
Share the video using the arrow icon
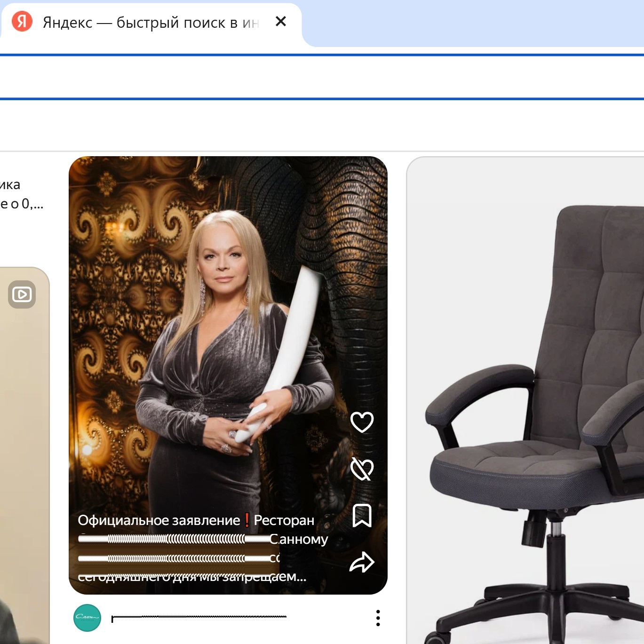tap(362, 562)
